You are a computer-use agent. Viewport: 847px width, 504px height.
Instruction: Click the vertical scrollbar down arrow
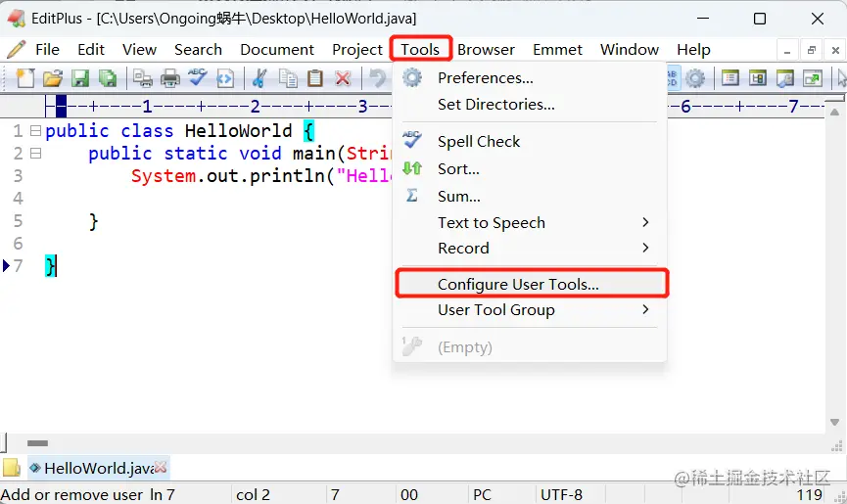click(x=834, y=422)
